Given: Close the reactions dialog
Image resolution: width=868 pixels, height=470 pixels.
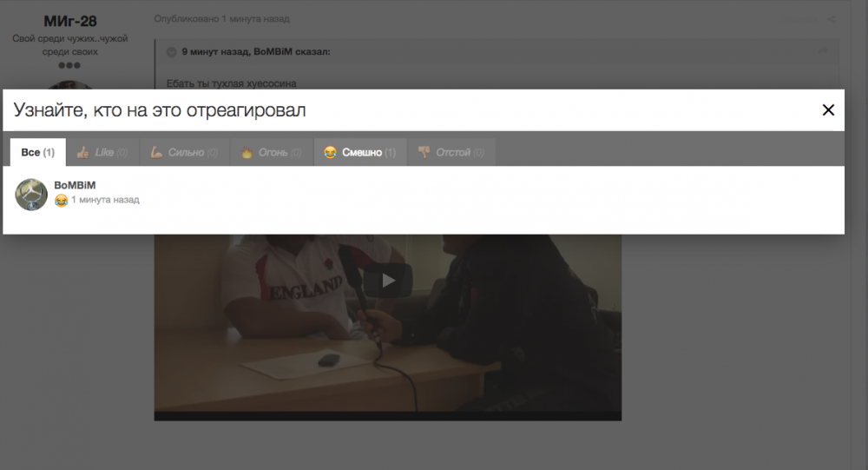Looking at the screenshot, I should (x=828, y=110).
